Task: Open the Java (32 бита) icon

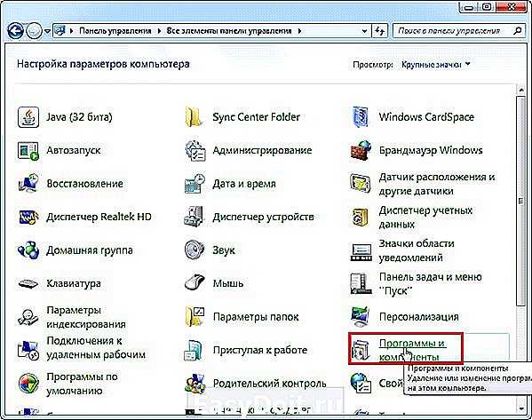Action: (28, 117)
